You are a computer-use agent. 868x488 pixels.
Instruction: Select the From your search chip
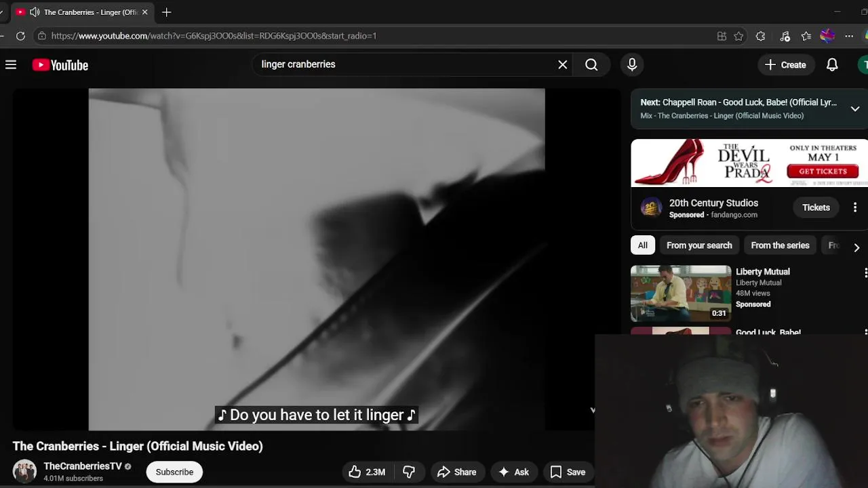click(699, 245)
